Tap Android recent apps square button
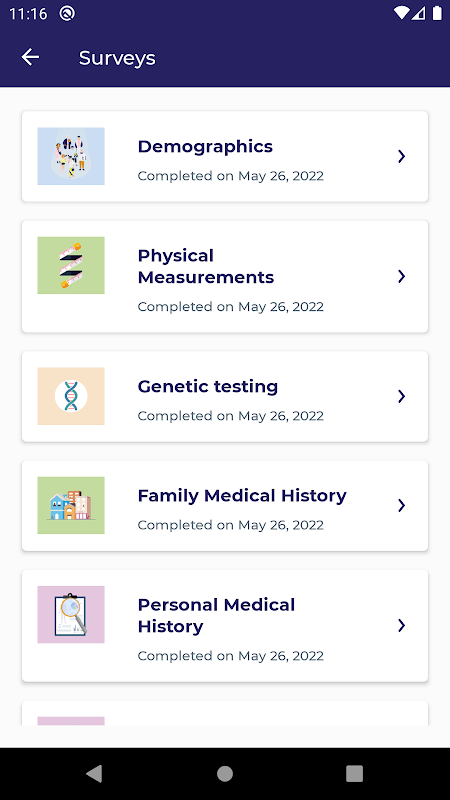 tap(354, 773)
